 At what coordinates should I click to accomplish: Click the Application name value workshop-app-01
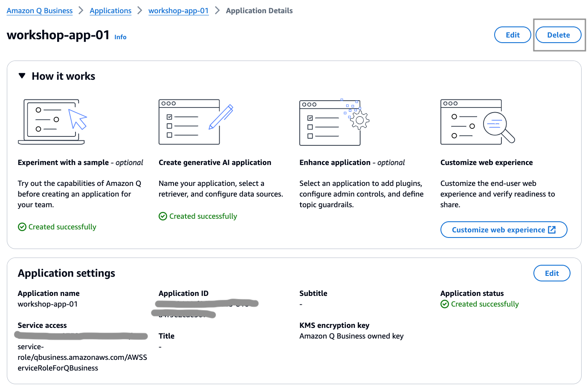tap(48, 304)
